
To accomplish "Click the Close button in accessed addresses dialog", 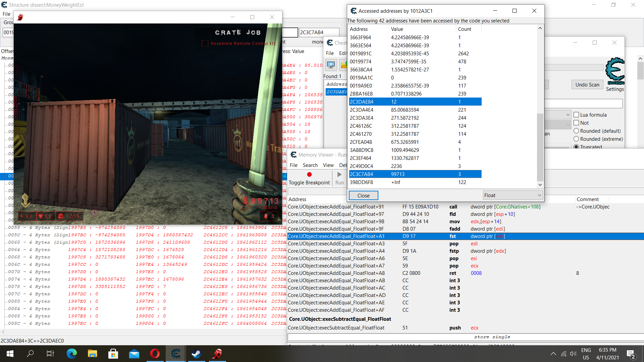I will point(363,195).
